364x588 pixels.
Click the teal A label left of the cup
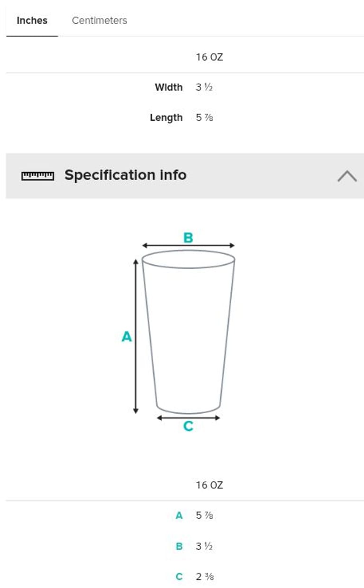coord(127,337)
